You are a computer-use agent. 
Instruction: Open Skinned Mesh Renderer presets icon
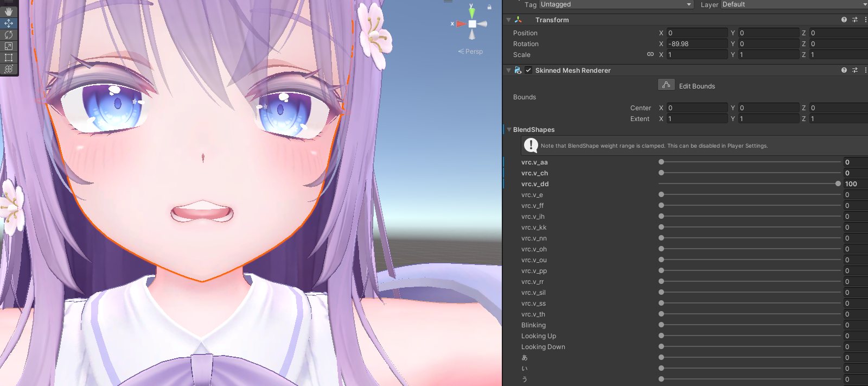click(x=855, y=70)
